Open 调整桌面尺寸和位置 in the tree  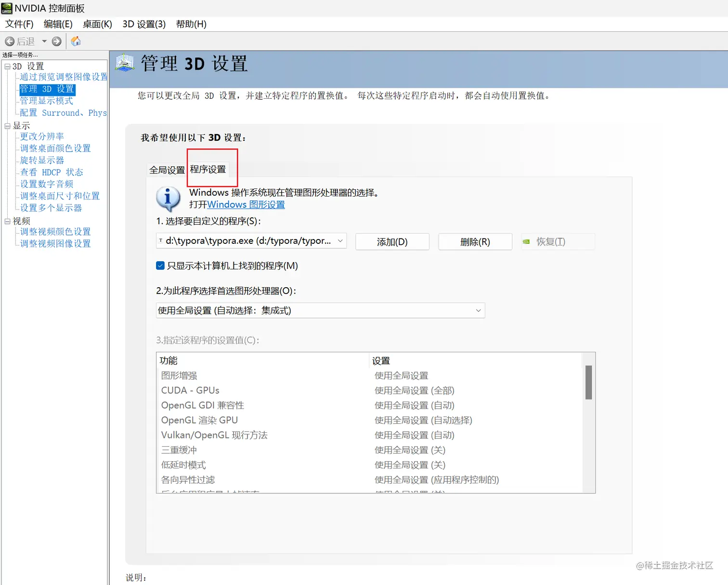60,196
